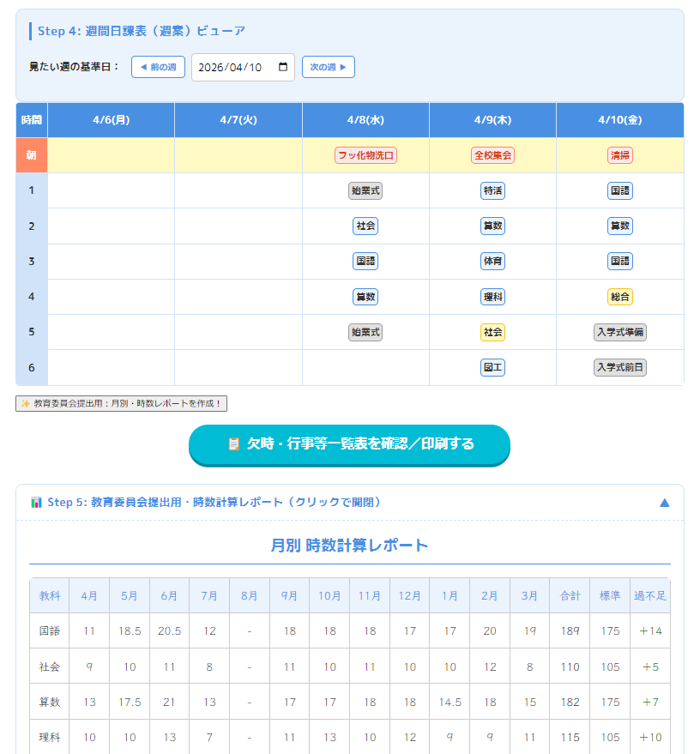Click the base date input field
This screenshot has width=700, height=754.
coord(232,67)
